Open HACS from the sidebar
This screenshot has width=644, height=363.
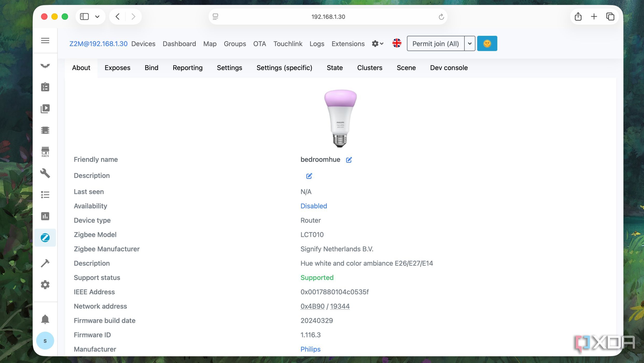click(45, 152)
